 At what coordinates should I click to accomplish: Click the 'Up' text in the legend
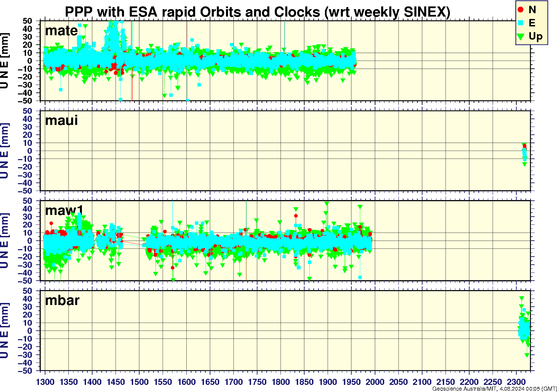pyautogui.click(x=535, y=37)
